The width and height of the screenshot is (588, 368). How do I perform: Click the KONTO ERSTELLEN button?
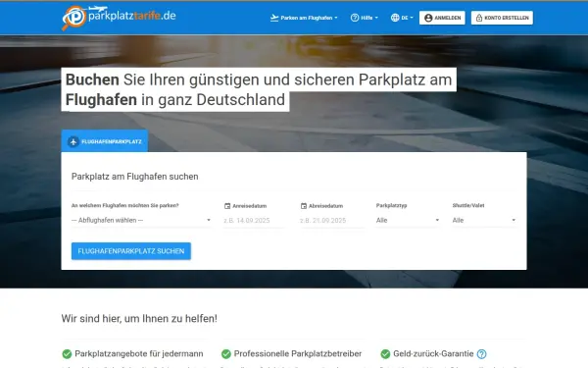(x=502, y=18)
